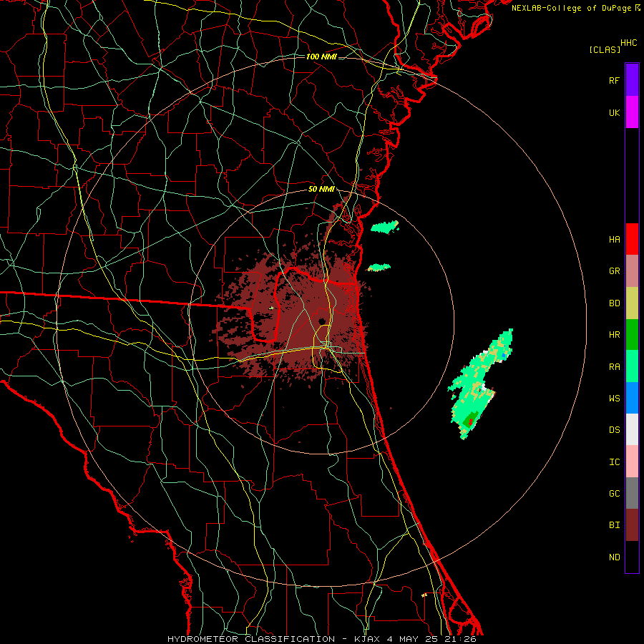Click the DS white legend swatch
This screenshot has height=644, width=644.
[632, 429]
